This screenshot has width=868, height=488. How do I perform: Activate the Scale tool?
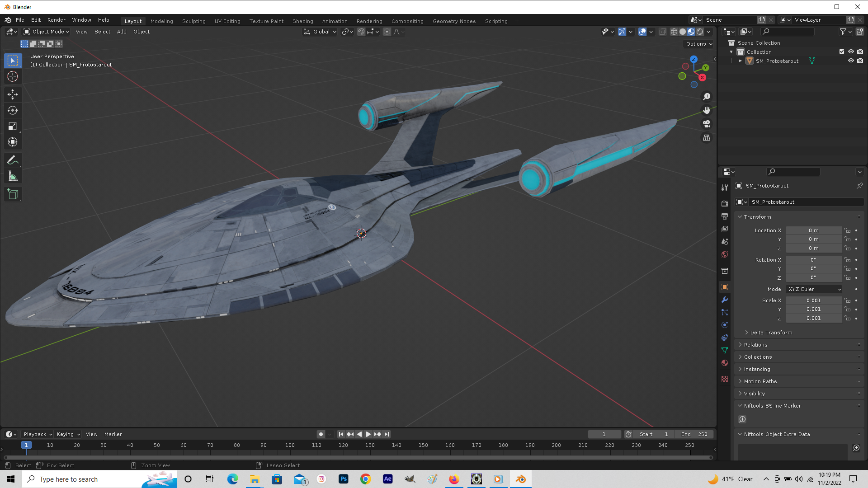click(13, 126)
